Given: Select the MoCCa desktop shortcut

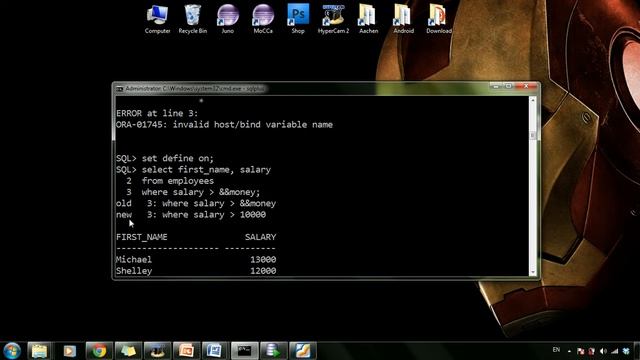Looking at the screenshot, I should (x=263, y=19).
